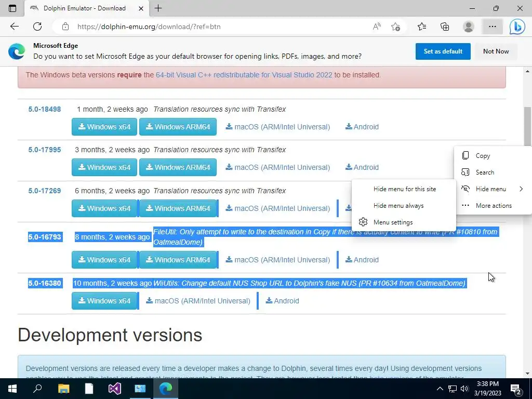532x399 pixels.
Task: Download macOS build for version 5.0-17995
Action: 278,167
